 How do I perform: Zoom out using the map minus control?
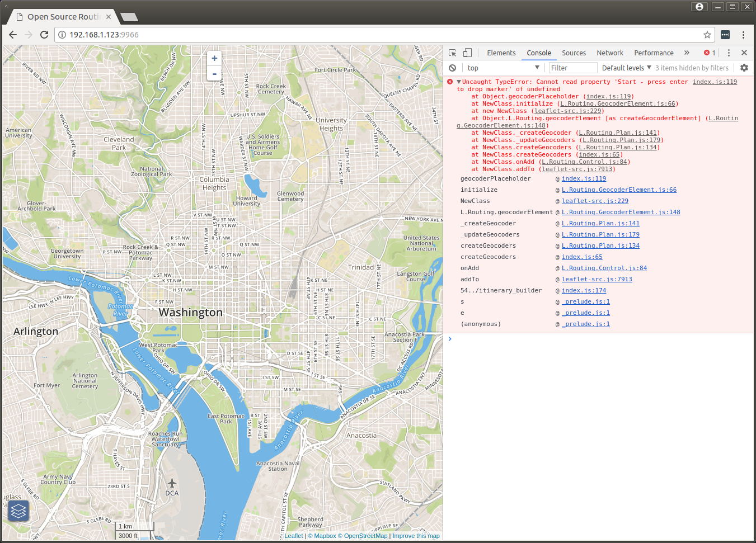tap(214, 73)
